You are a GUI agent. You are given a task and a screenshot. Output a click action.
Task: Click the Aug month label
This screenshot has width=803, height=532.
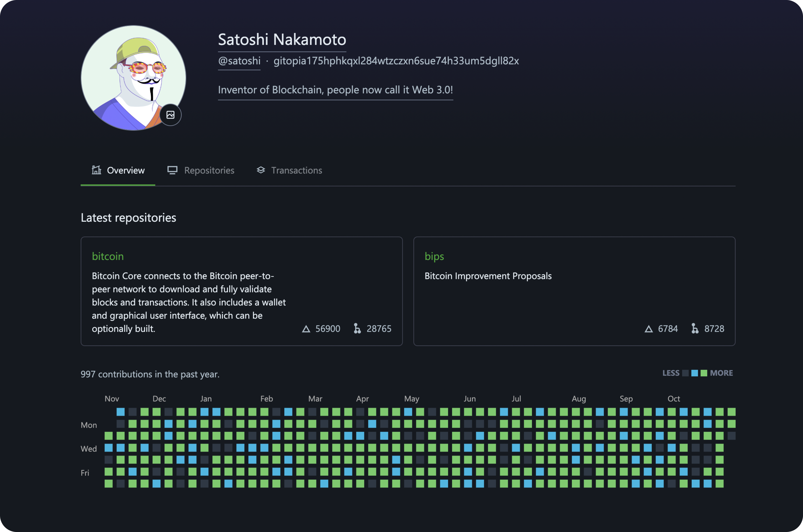[579, 399]
